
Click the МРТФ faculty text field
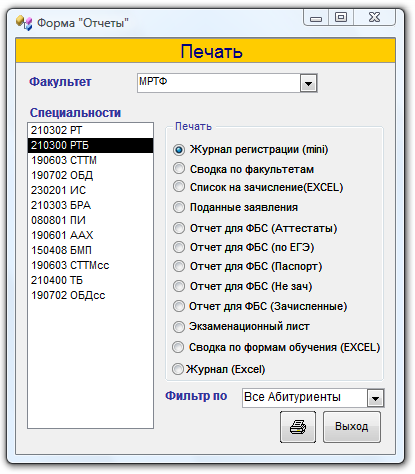point(219,83)
